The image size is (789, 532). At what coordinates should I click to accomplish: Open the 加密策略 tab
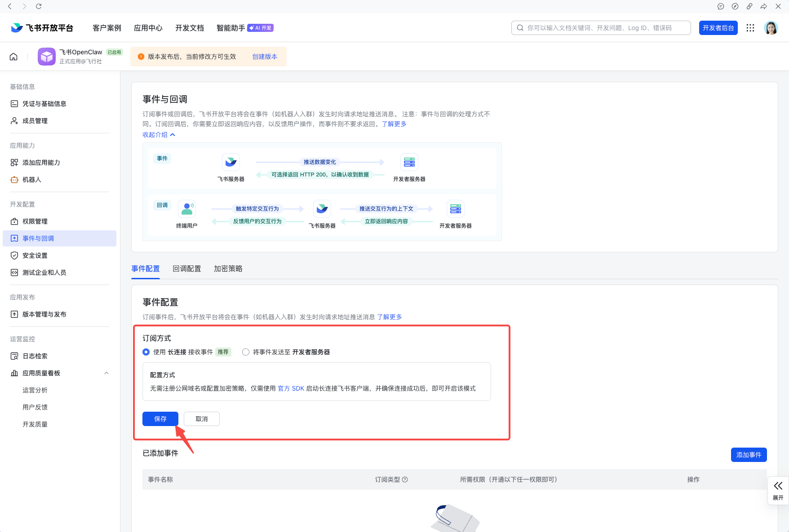pyautogui.click(x=228, y=268)
